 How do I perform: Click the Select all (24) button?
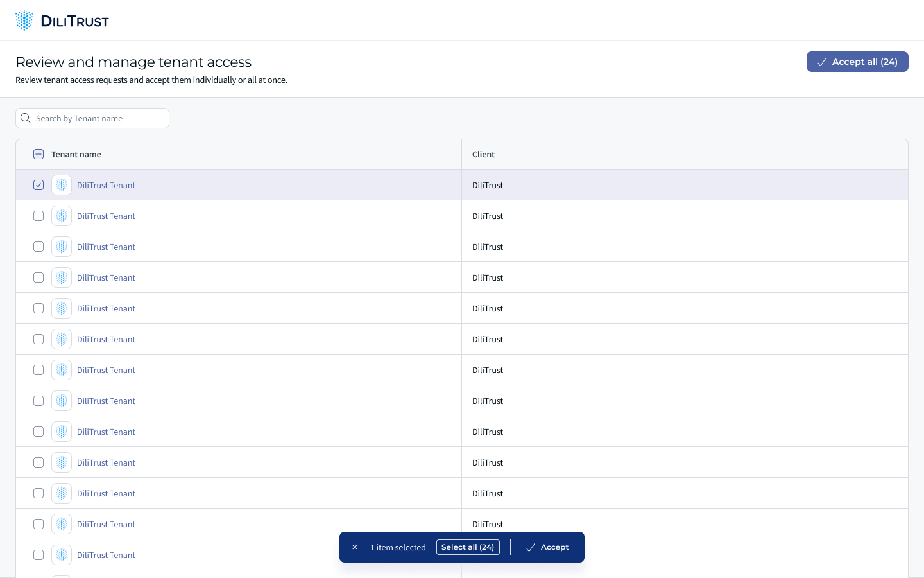(x=468, y=547)
